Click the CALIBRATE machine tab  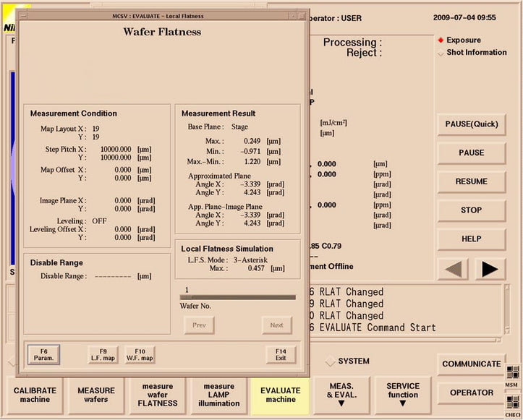pyautogui.click(x=35, y=395)
